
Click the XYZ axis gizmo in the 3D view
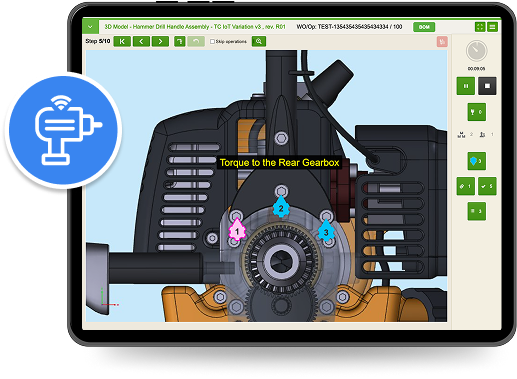coord(109,297)
